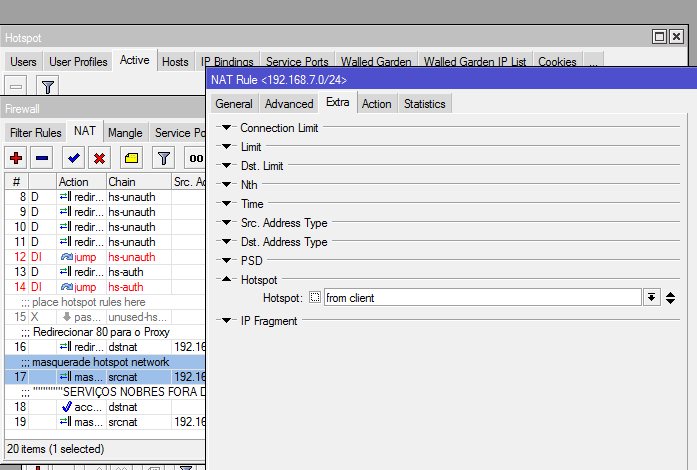The image size is (697, 470).
Task: Click the masquerade icon in row 17
Action: pyautogui.click(x=65, y=377)
